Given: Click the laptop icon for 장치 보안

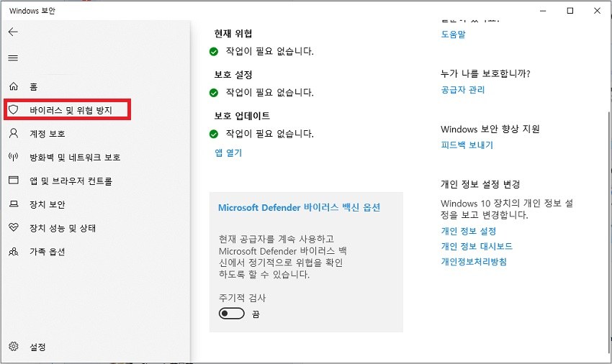Looking at the screenshot, I should pyautogui.click(x=14, y=204).
